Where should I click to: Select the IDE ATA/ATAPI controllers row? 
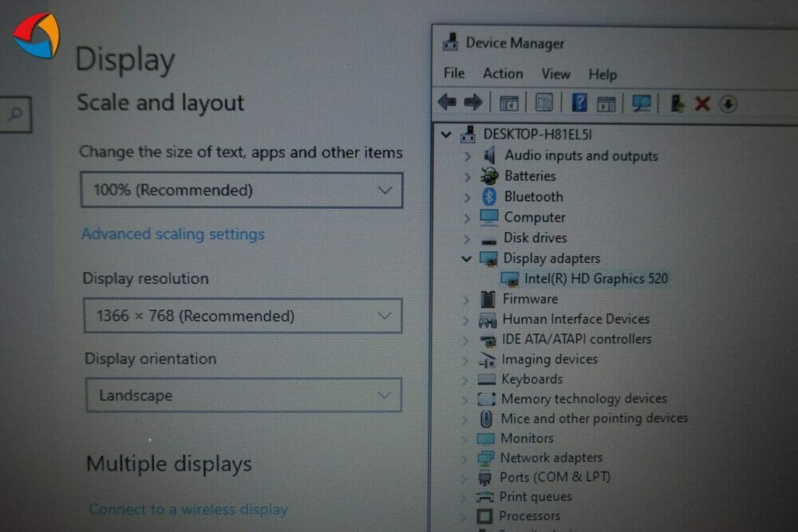(x=577, y=339)
